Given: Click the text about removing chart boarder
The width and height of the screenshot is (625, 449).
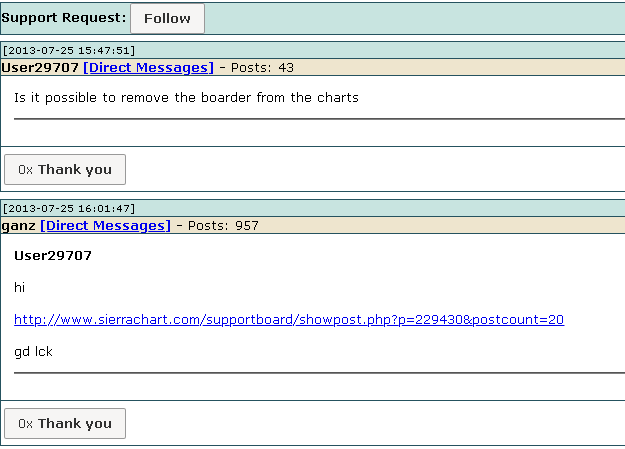Looking at the screenshot, I should coord(186,98).
